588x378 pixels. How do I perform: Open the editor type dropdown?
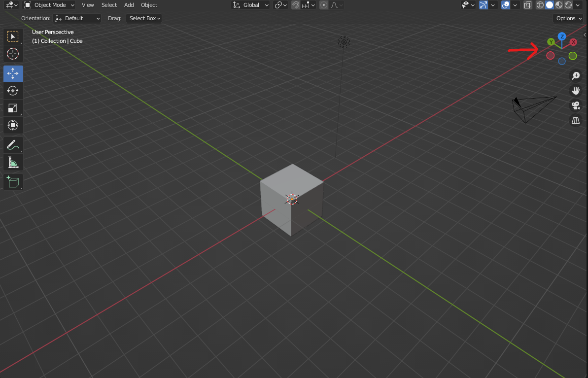coord(12,5)
